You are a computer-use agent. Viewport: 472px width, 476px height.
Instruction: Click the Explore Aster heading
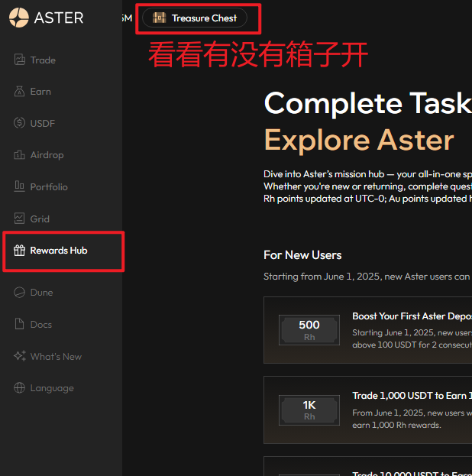pyautogui.click(x=359, y=141)
